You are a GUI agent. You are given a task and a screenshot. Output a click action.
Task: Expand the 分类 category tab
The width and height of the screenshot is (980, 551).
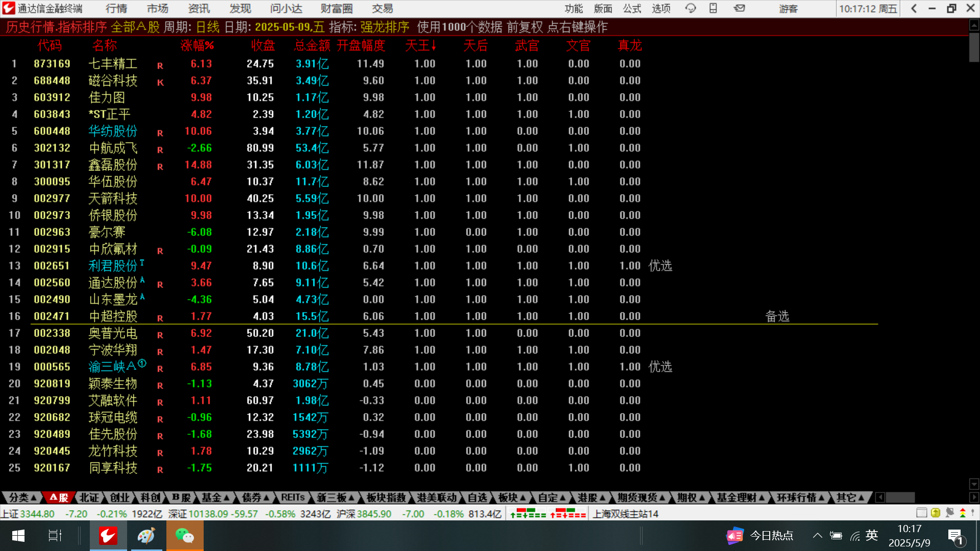pos(22,497)
